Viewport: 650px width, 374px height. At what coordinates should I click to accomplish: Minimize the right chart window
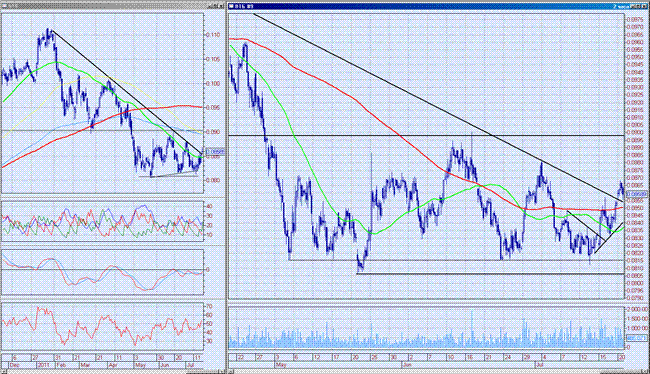click(x=633, y=6)
